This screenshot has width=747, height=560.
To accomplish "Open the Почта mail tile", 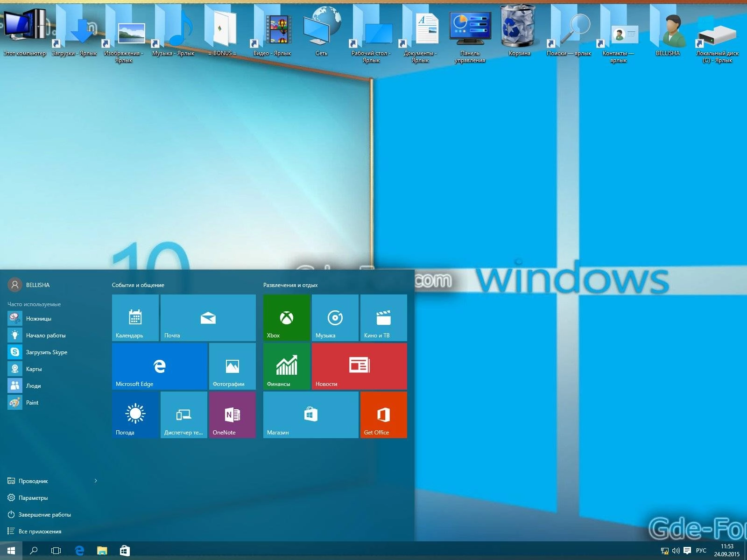I will (x=208, y=318).
